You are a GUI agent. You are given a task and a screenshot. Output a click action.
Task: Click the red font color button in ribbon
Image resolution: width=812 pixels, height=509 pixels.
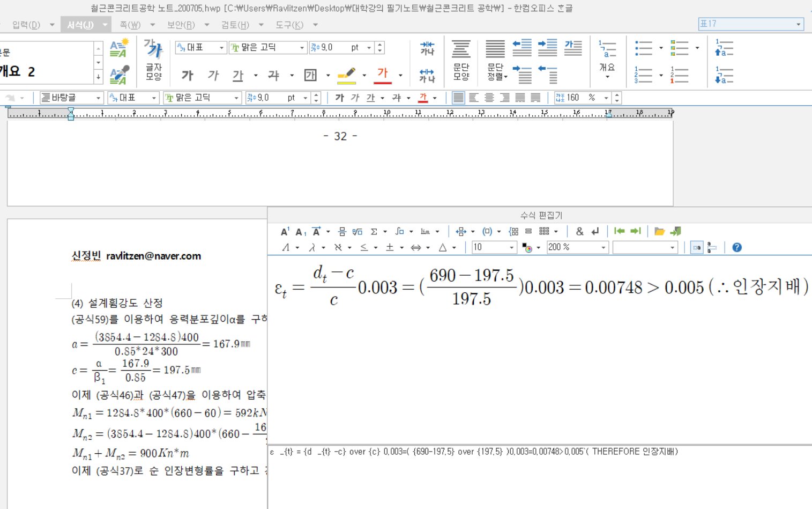tap(382, 75)
